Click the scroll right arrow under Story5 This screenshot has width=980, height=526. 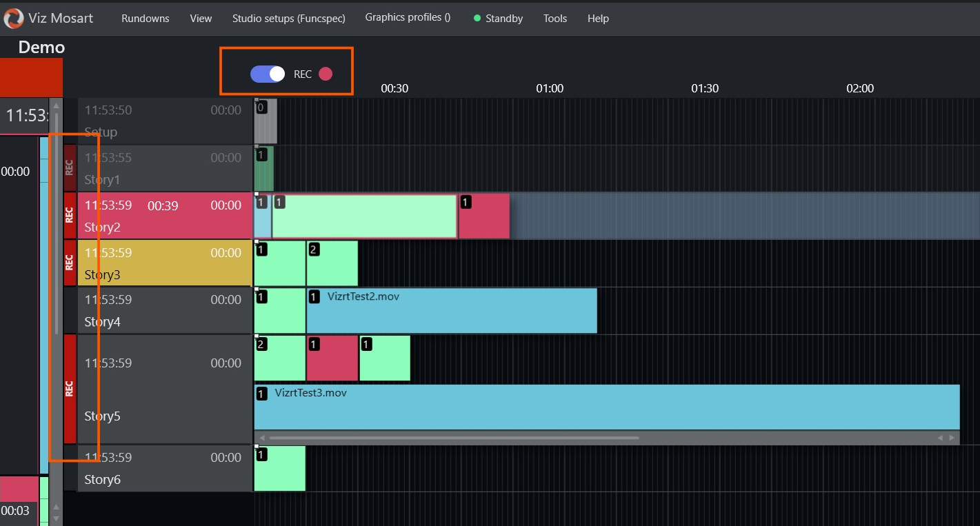pos(952,438)
